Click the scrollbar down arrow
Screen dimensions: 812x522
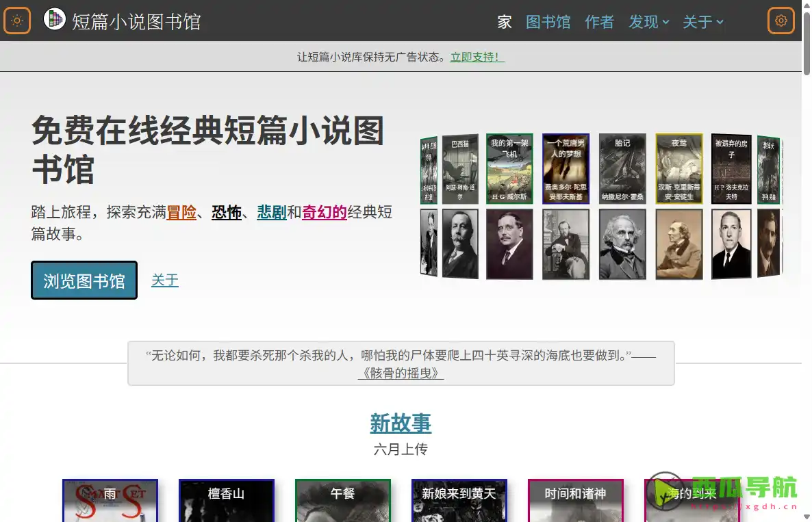tap(807, 517)
